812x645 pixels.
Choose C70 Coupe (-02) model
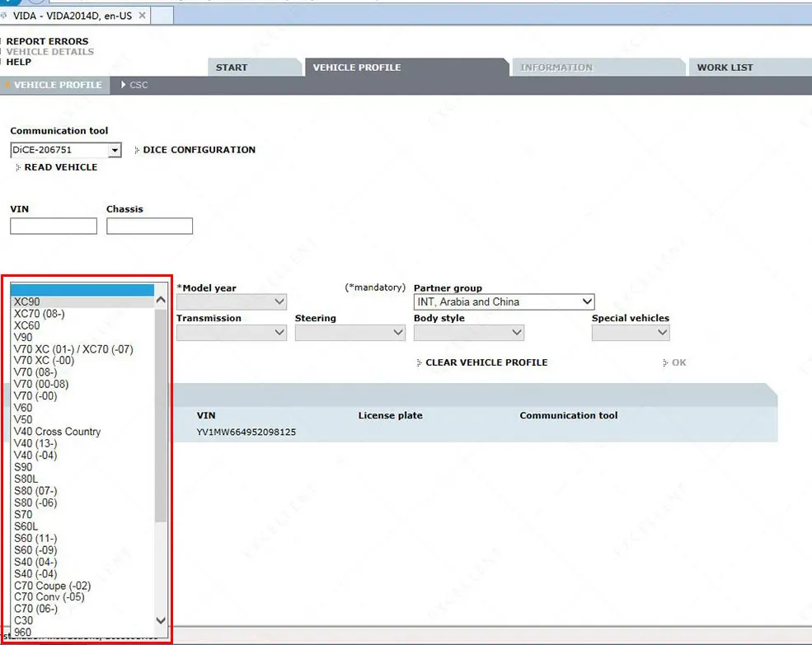coord(83,586)
